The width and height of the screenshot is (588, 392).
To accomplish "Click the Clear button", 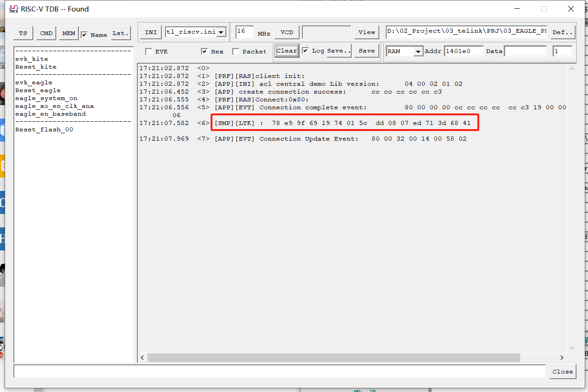I will (287, 51).
